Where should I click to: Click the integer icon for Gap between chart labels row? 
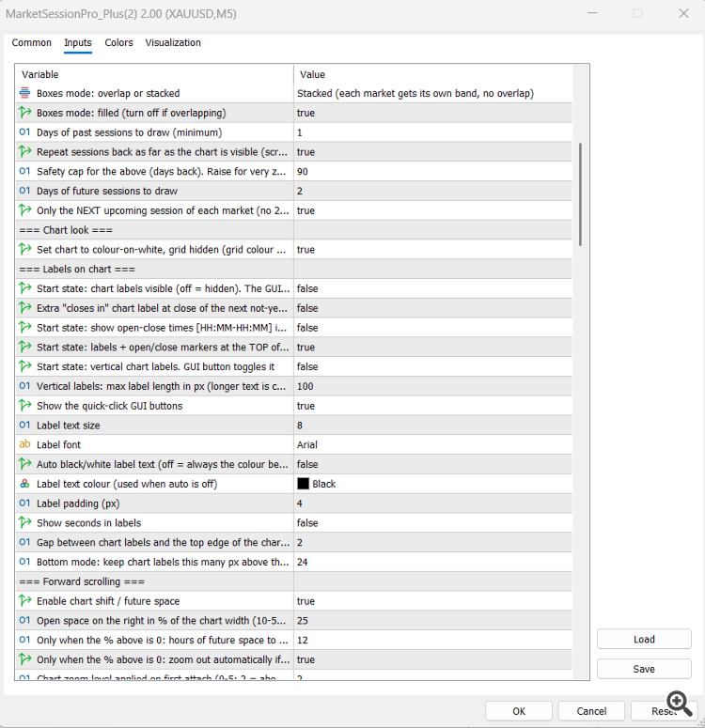coord(24,542)
